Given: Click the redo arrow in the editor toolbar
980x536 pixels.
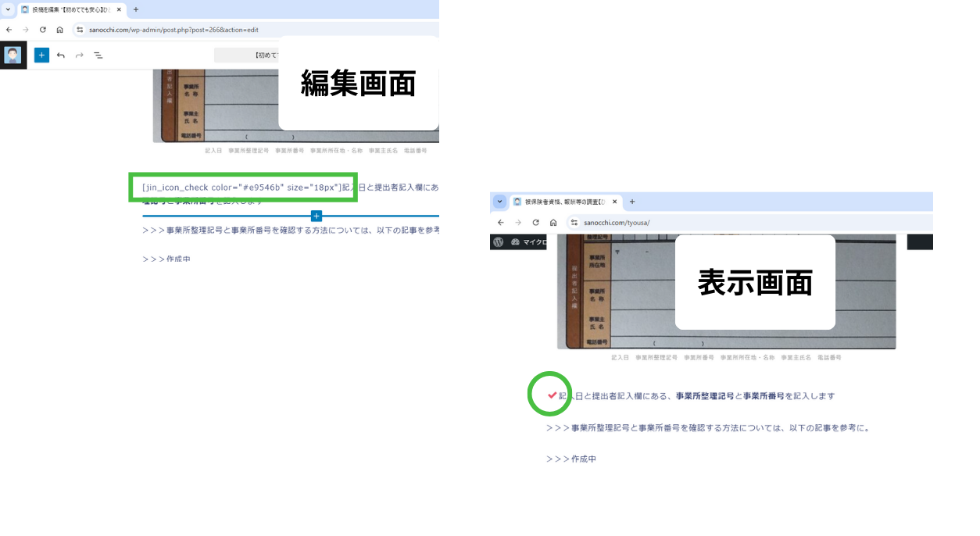Looking at the screenshot, I should [x=80, y=55].
